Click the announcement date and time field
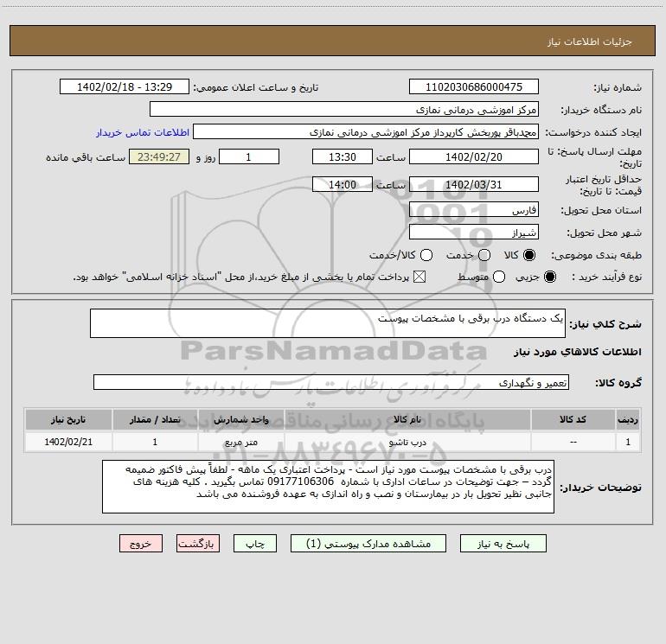The image size is (666, 644). tap(125, 86)
